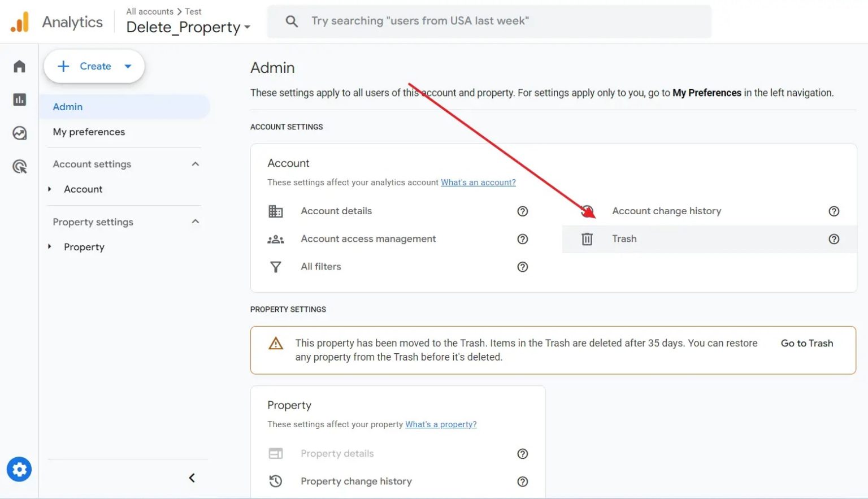The height and width of the screenshot is (499, 868).
Task: Open the Delete_Property account switcher dropdown
Action: point(248,27)
